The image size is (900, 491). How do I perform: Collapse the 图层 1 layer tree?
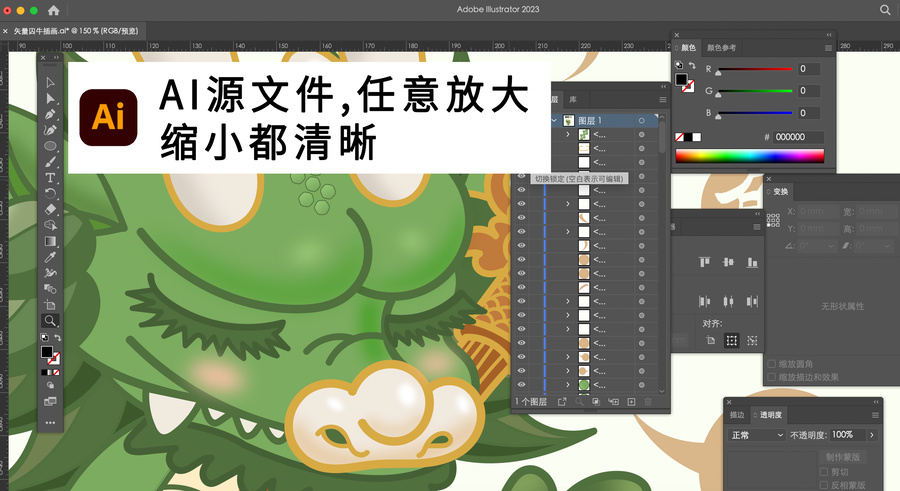(x=554, y=121)
